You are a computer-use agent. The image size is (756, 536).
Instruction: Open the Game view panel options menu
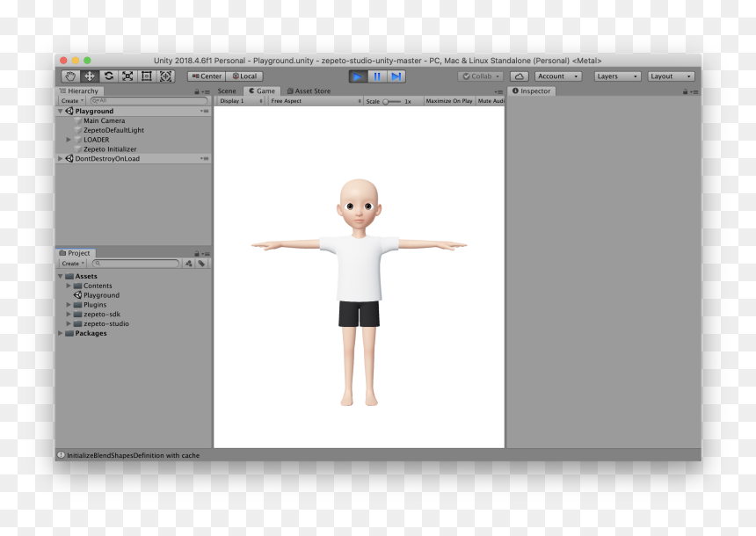point(498,91)
